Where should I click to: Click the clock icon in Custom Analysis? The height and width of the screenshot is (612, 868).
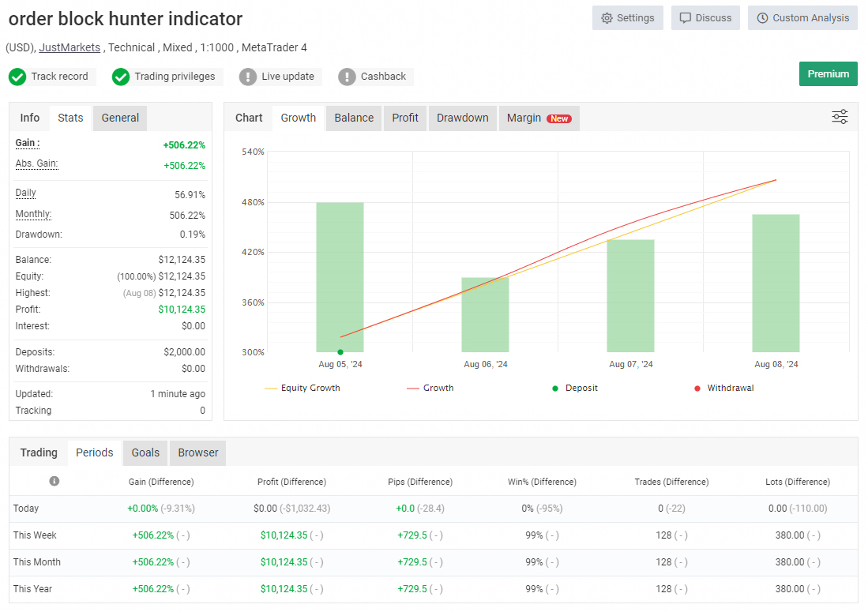(x=762, y=18)
